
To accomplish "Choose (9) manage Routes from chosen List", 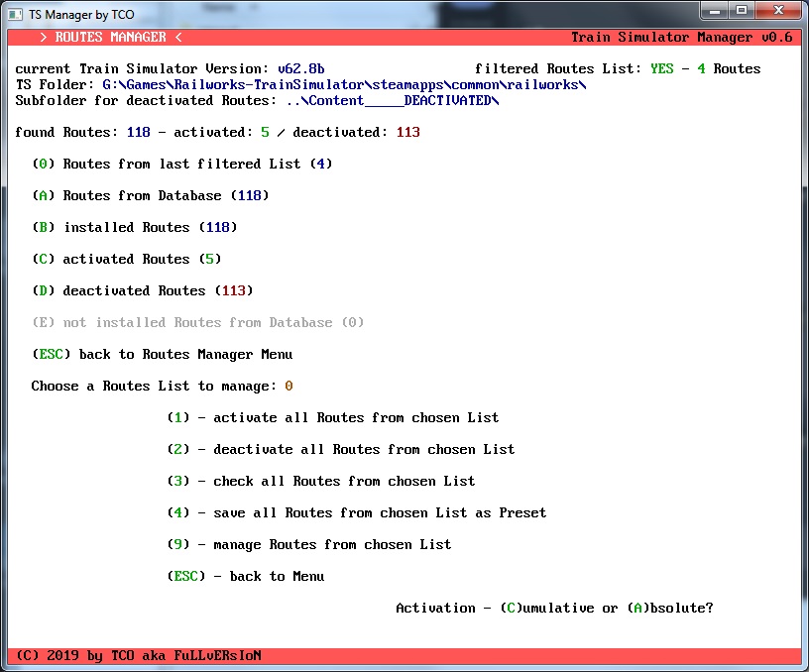I will [x=309, y=544].
